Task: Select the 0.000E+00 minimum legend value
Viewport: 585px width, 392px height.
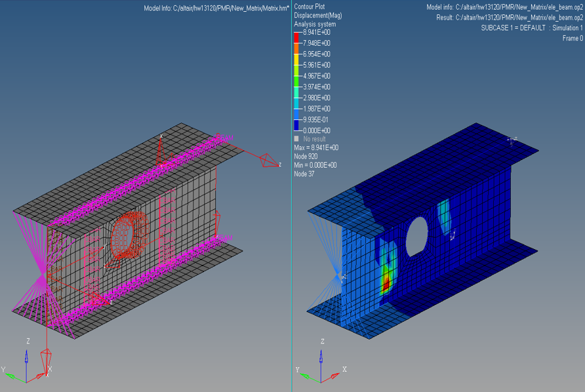Action: (x=316, y=130)
